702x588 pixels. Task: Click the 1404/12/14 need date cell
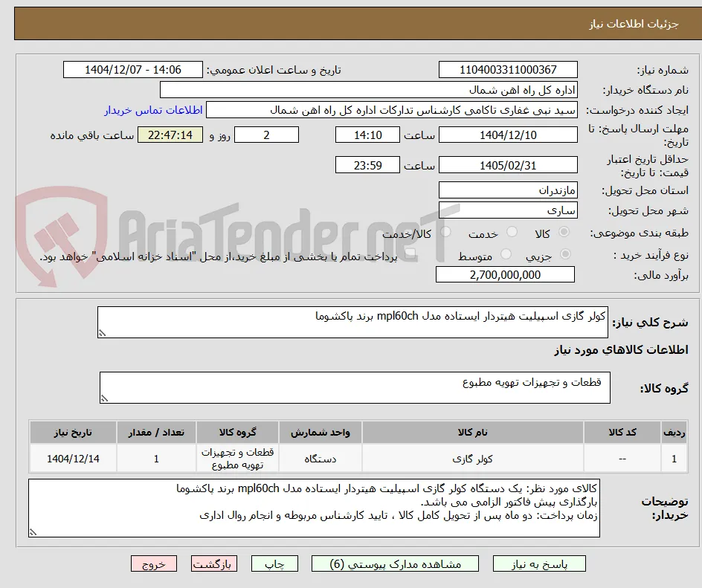coord(73,458)
